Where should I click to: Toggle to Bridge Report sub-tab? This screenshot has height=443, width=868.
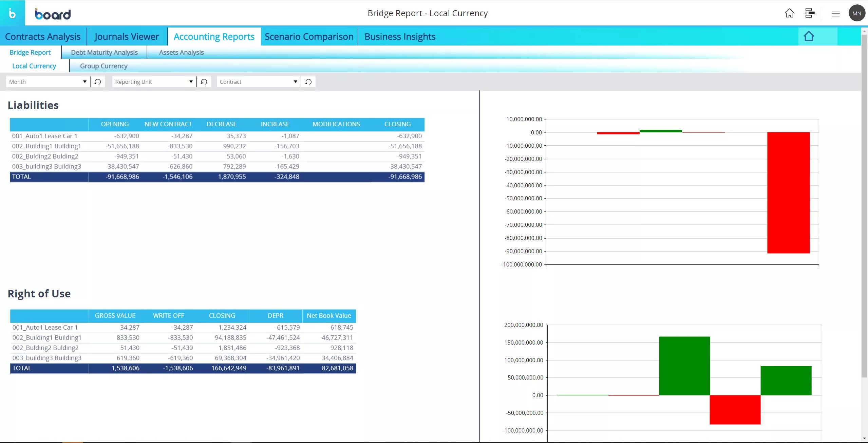(30, 52)
